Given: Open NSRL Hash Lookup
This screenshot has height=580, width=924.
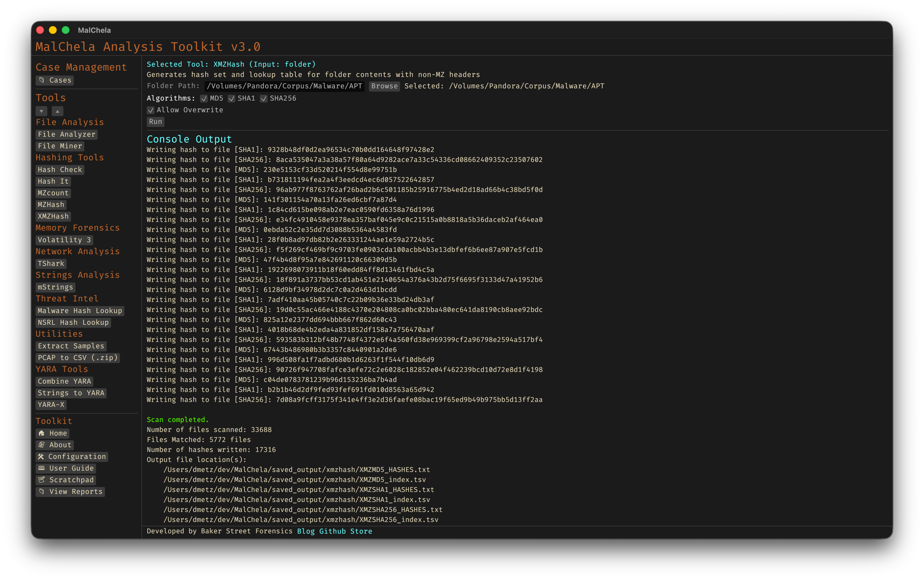Looking at the screenshot, I should click(73, 322).
